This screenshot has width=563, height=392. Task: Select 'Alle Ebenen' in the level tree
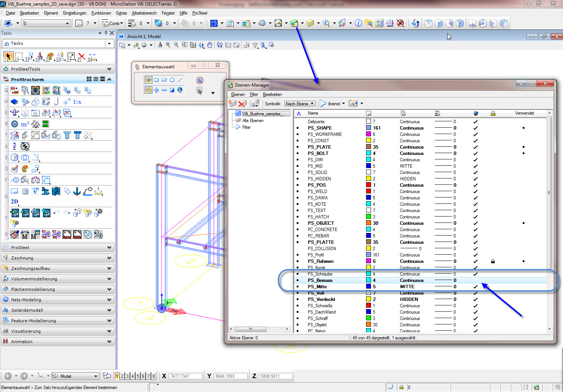(253, 121)
